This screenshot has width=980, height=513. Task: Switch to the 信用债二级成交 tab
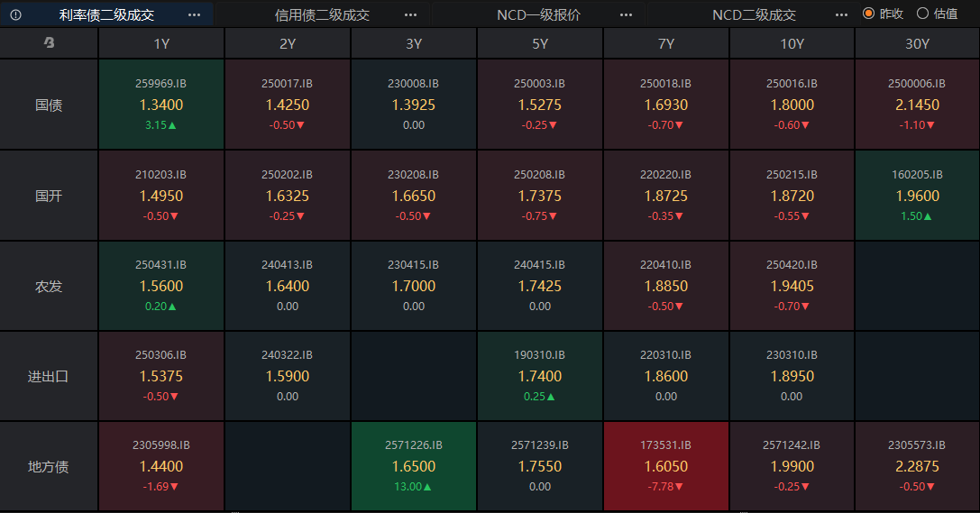[322, 14]
